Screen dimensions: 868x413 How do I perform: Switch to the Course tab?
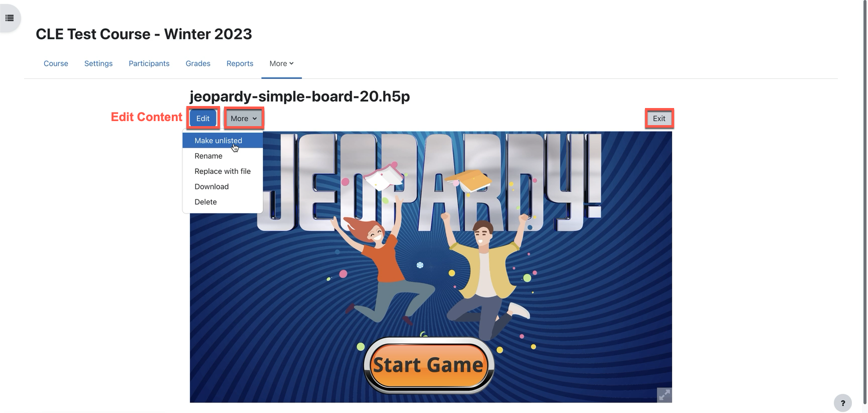click(56, 63)
